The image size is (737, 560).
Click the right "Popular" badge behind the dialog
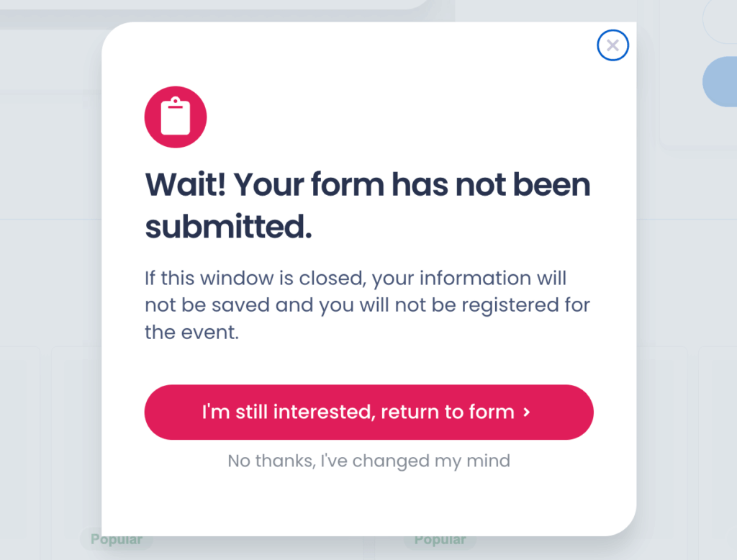(440, 539)
